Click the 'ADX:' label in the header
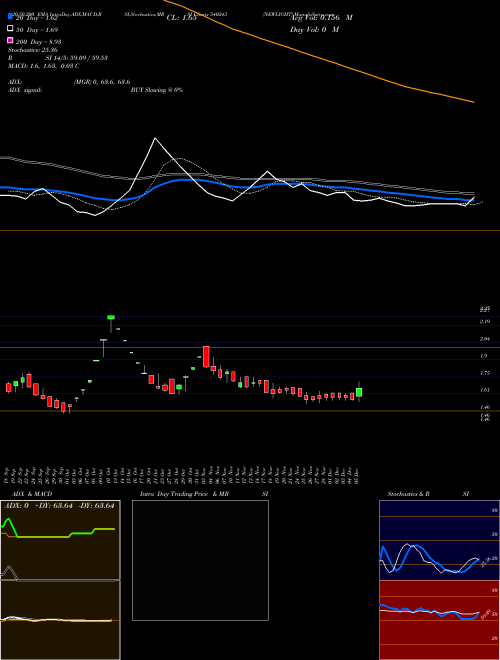Screen dimensions: 500x660 pos(15,82)
